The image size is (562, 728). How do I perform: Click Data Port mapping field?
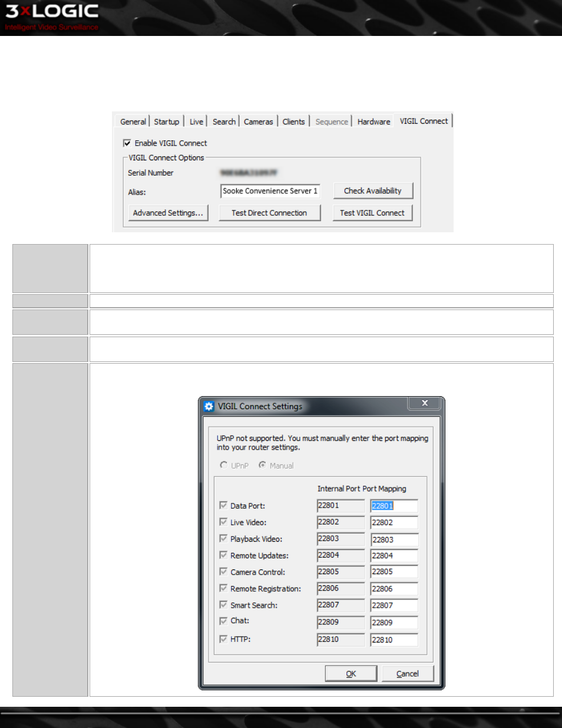pos(394,506)
